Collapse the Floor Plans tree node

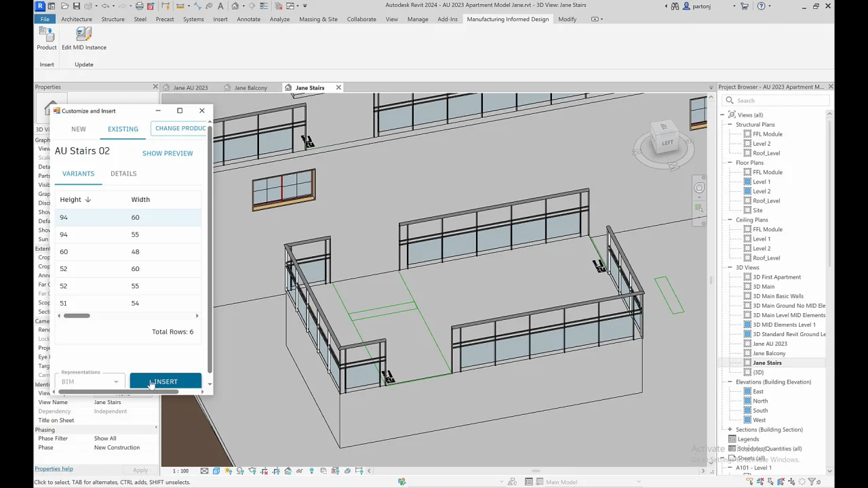[730, 163]
